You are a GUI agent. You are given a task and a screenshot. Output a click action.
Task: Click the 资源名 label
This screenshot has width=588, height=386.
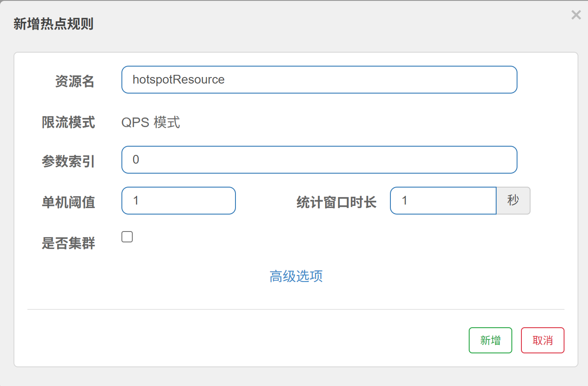pyautogui.click(x=75, y=81)
